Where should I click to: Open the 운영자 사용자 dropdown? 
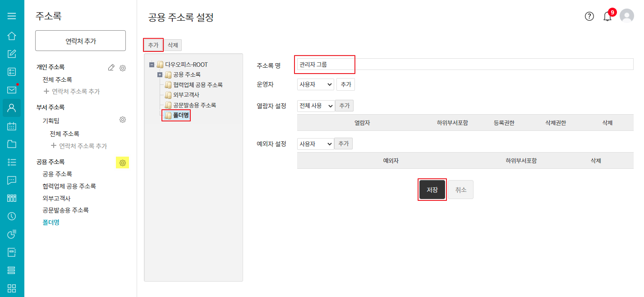click(x=315, y=84)
